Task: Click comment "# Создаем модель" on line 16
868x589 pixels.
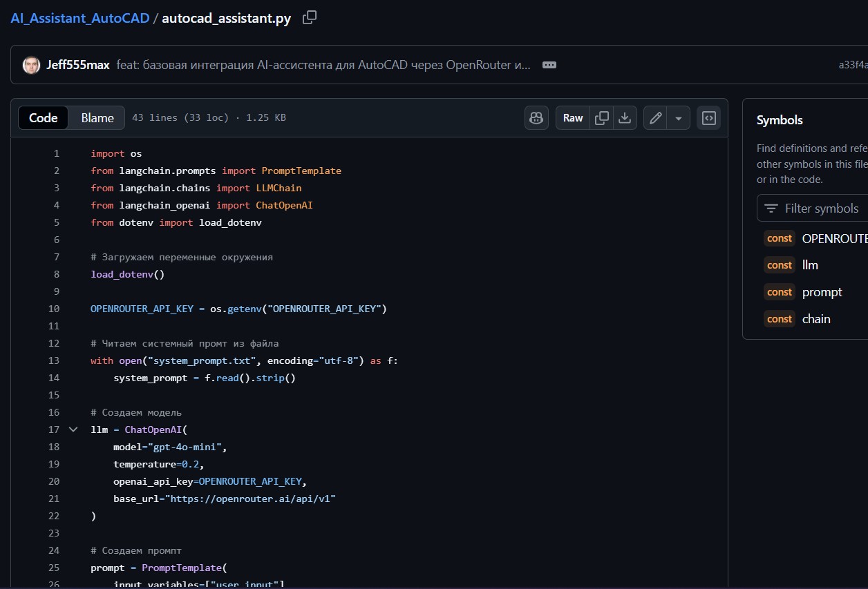Action: 136,412
